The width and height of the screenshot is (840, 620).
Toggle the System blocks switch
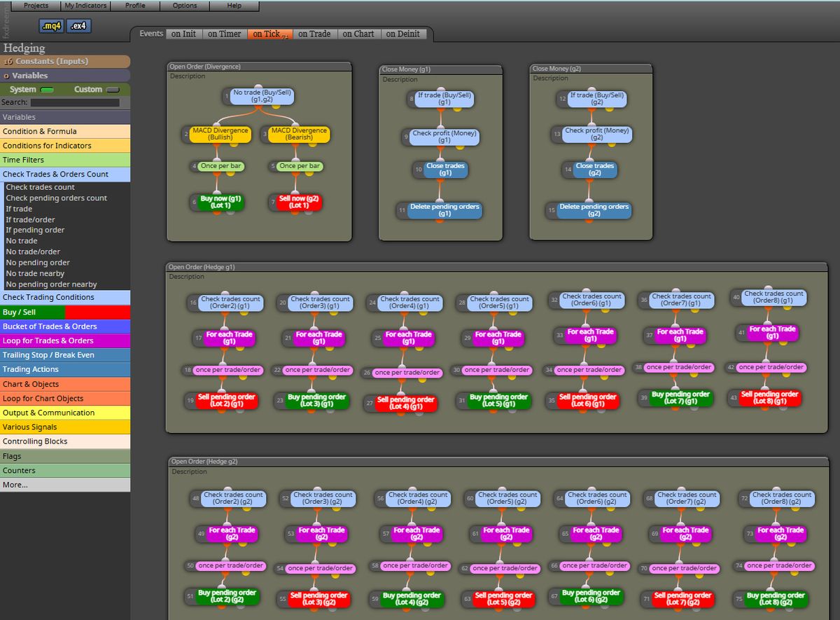(47, 90)
